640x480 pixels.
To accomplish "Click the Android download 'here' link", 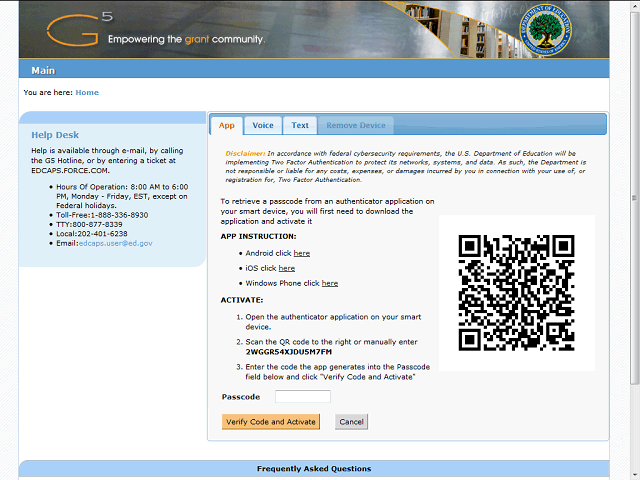I will 302,254.
